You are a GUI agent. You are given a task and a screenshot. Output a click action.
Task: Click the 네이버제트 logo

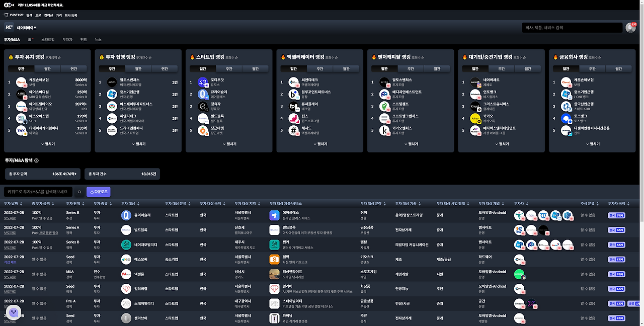[475, 81]
